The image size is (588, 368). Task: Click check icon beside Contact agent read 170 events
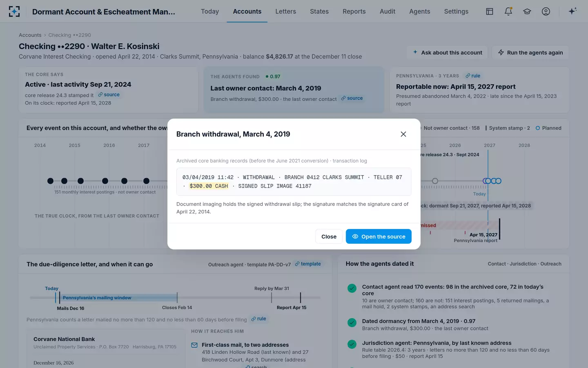click(352, 288)
